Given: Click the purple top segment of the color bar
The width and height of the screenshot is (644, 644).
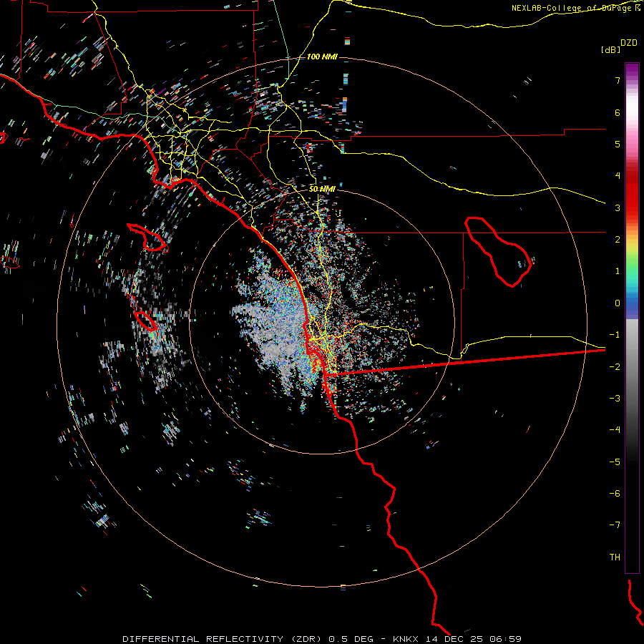Looking at the screenshot, I should (x=632, y=70).
